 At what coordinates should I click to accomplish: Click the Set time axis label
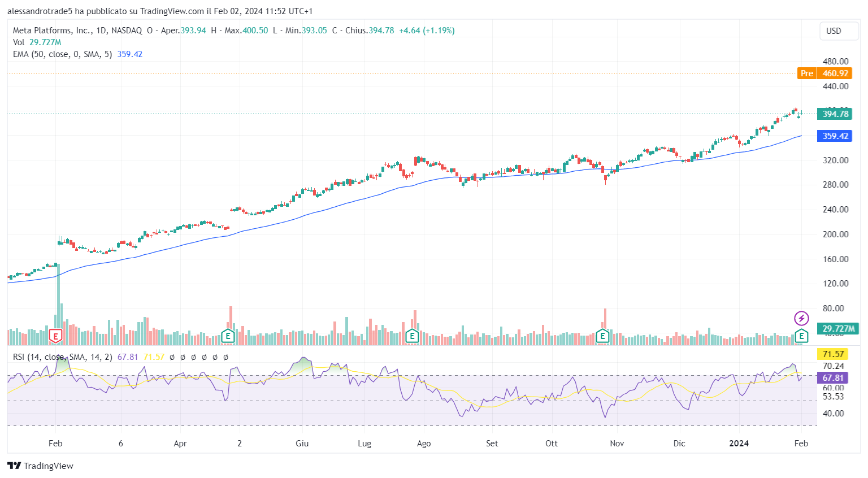coord(492,444)
